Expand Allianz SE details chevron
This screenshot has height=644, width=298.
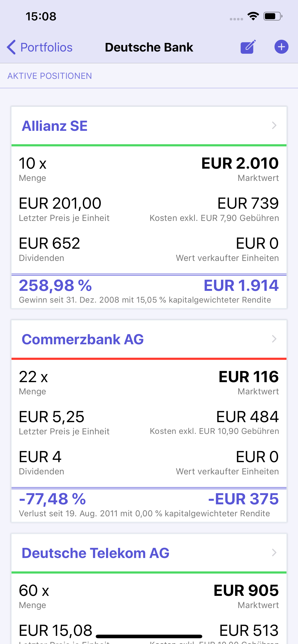click(x=274, y=126)
